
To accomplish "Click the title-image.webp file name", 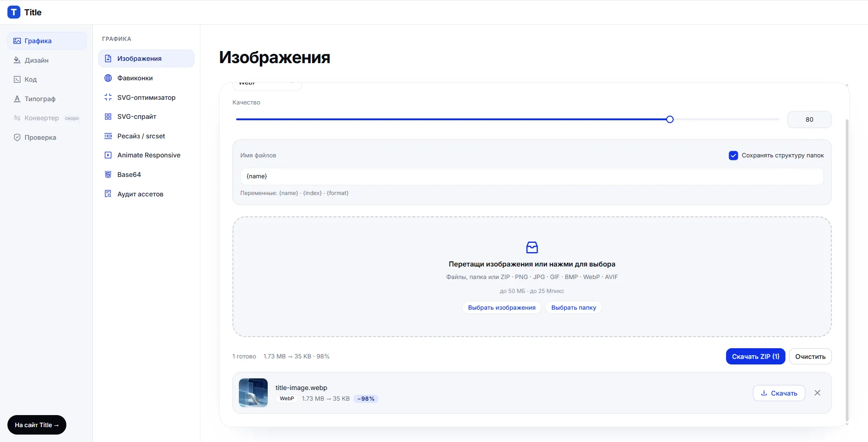I will (301, 388).
